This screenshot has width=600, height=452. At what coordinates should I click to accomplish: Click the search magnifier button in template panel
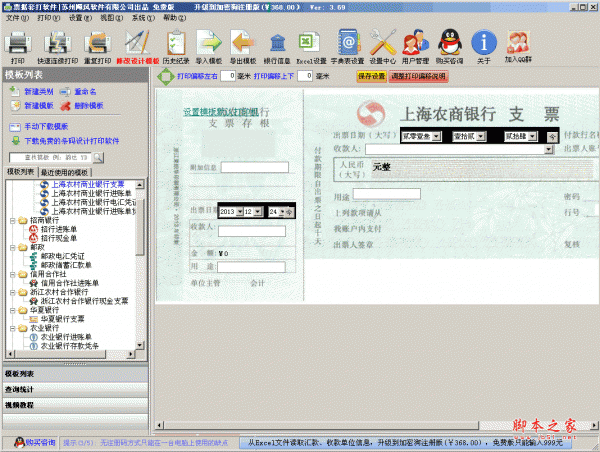(98, 157)
